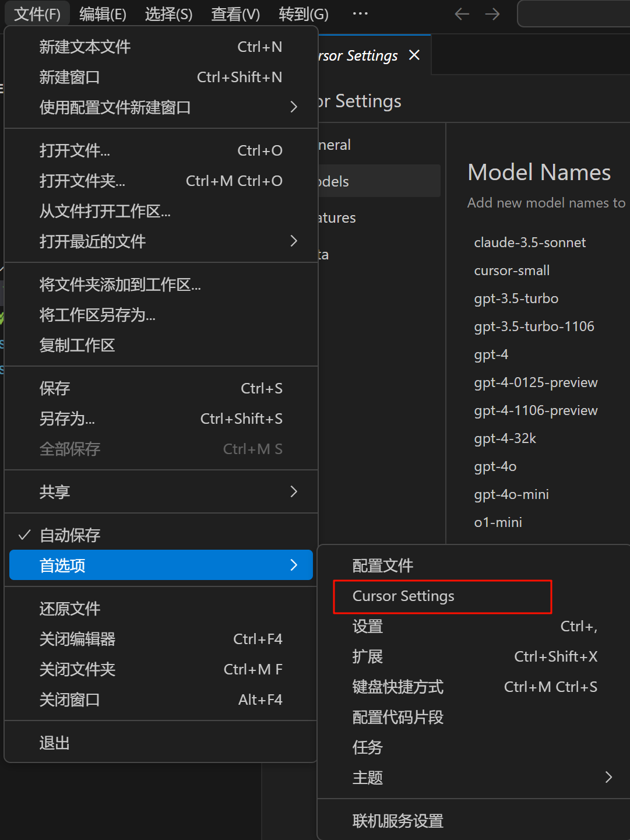Click the o1-mini model name
This screenshot has height=840, width=630.
click(x=498, y=522)
